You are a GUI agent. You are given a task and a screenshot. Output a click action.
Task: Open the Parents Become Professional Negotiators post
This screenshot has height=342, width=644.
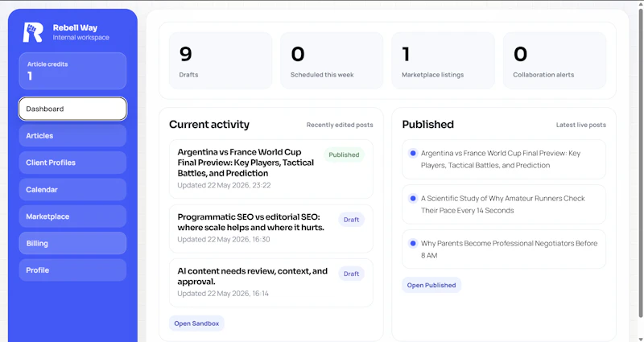tap(504, 249)
